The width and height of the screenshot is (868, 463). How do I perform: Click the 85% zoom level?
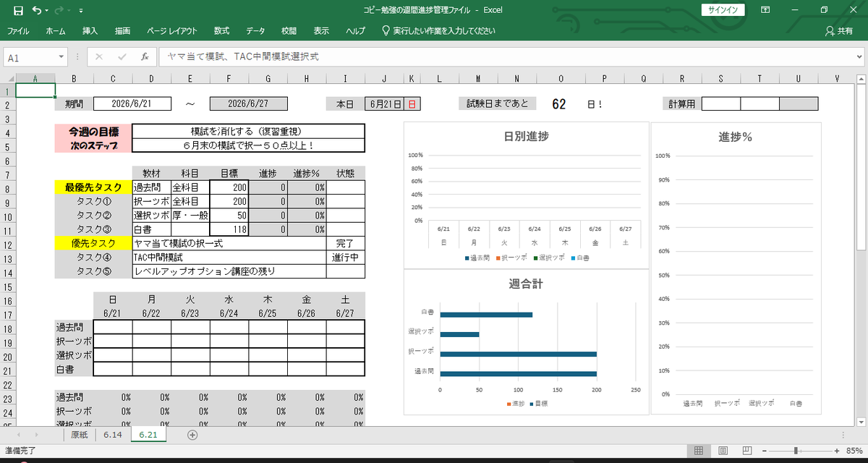tap(854, 451)
